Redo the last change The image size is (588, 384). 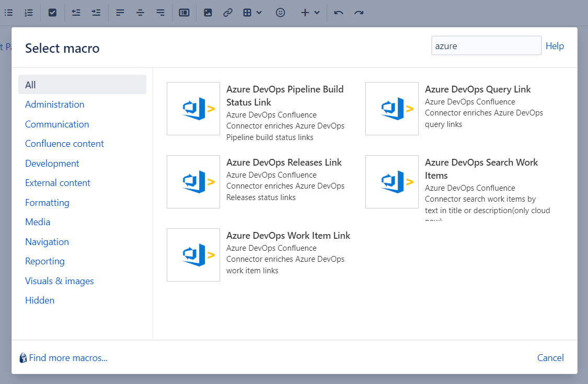click(x=359, y=12)
